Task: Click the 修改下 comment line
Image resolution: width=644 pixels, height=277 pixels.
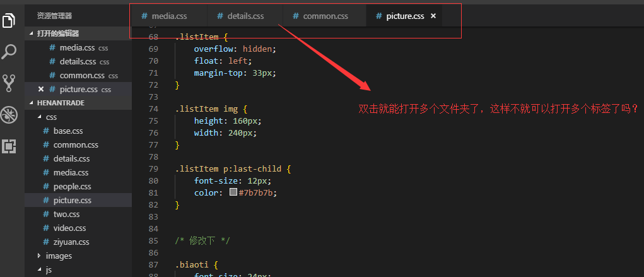Action: [x=202, y=240]
